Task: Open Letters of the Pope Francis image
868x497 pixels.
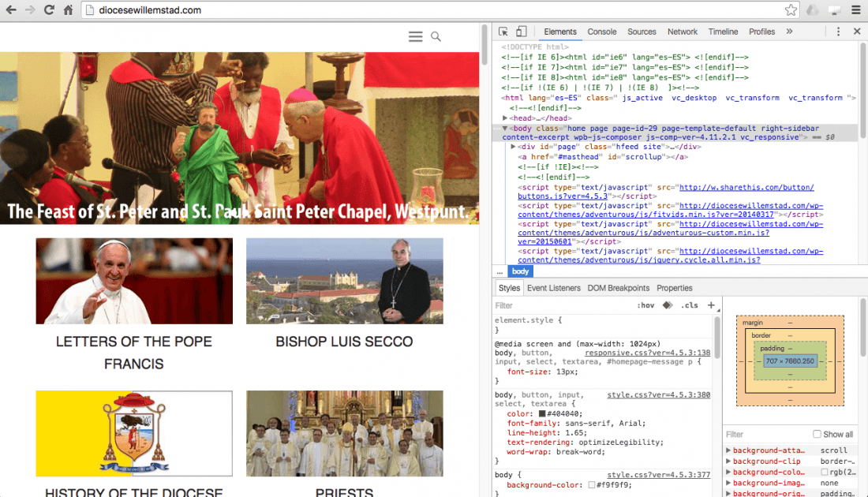Action: tap(134, 281)
